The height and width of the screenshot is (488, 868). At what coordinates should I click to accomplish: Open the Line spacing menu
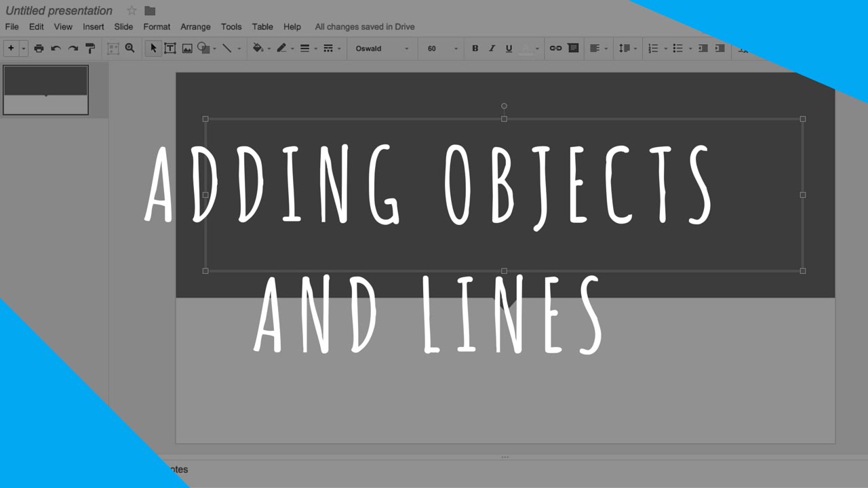[x=627, y=48]
